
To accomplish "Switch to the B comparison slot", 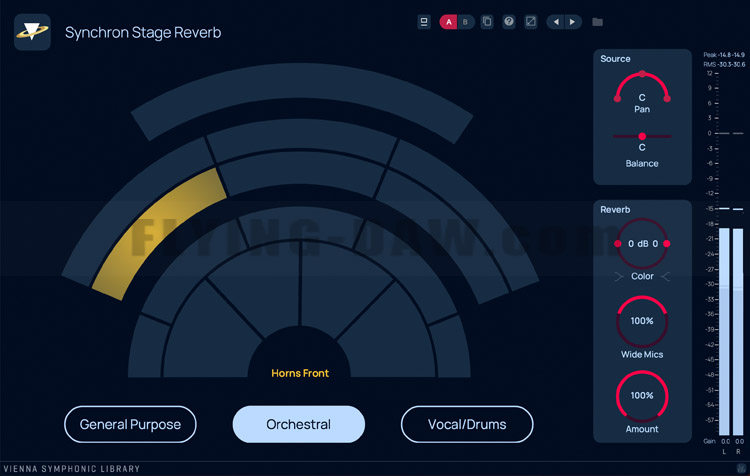I will (x=465, y=21).
